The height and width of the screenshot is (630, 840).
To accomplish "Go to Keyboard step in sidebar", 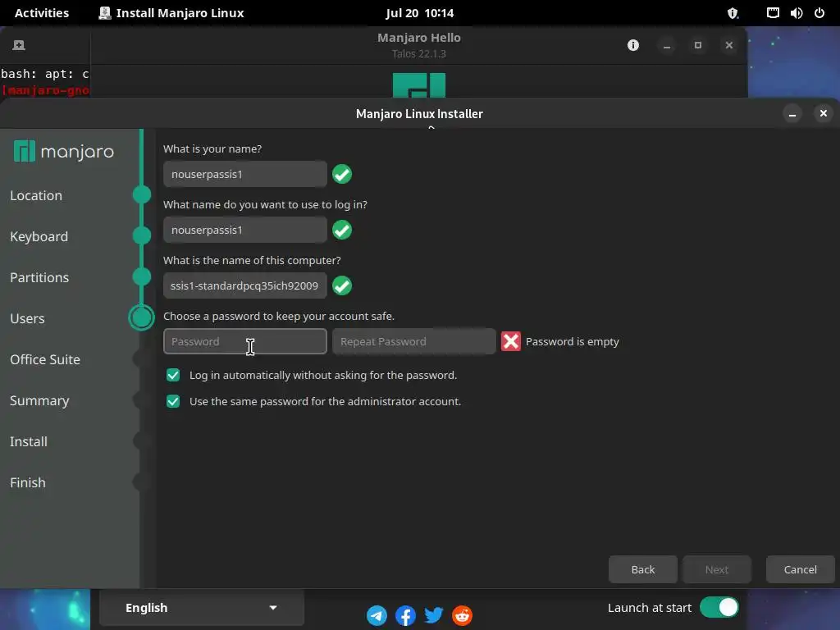I will click(x=39, y=236).
